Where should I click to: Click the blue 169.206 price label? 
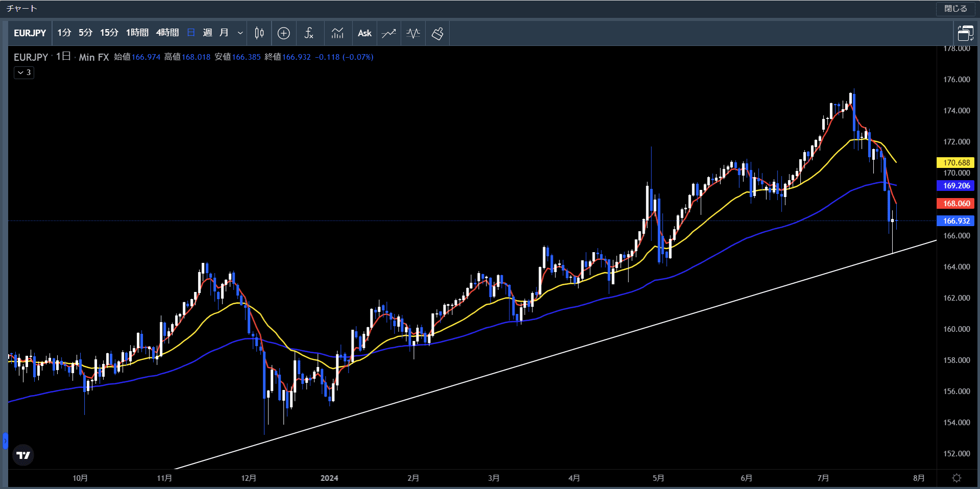[955, 186]
